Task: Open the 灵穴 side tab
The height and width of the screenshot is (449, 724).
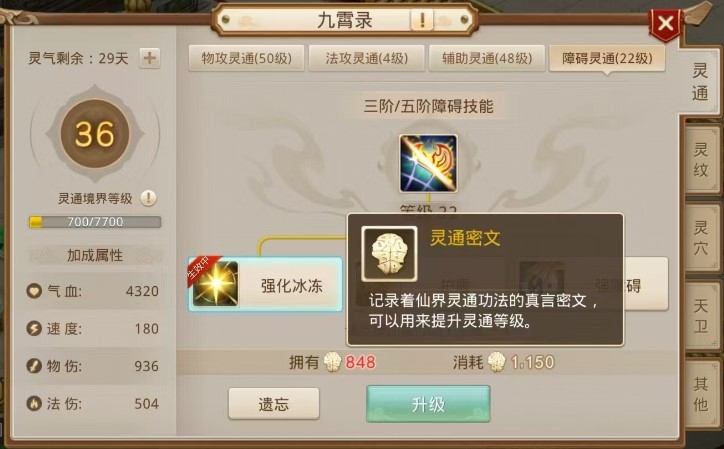Action: (x=701, y=237)
